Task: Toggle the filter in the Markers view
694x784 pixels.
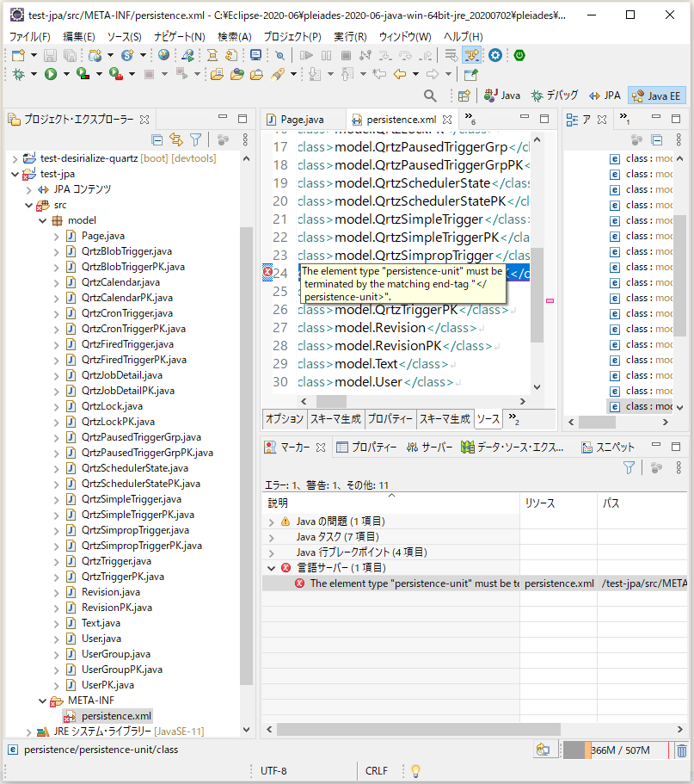Action: click(629, 466)
